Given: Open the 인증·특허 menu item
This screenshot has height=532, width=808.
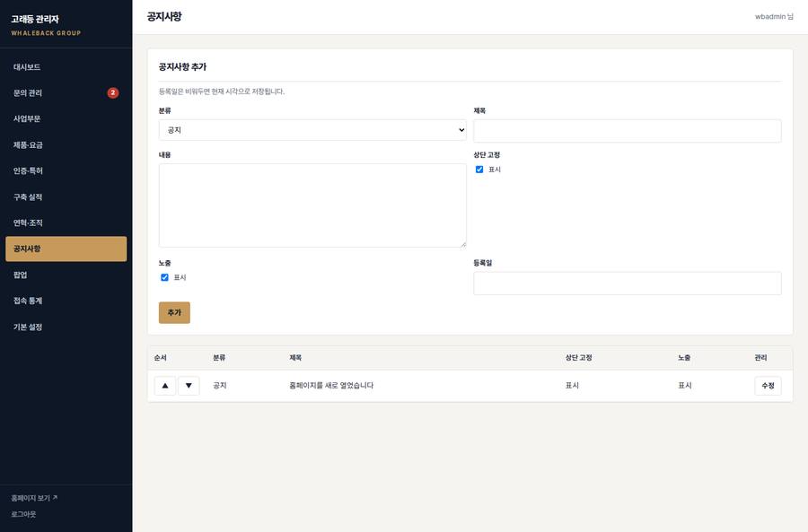Looking at the screenshot, I should click(66, 171).
